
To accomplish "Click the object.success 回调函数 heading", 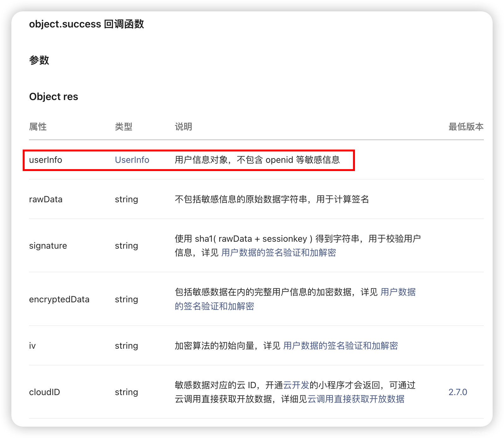I will click(87, 24).
